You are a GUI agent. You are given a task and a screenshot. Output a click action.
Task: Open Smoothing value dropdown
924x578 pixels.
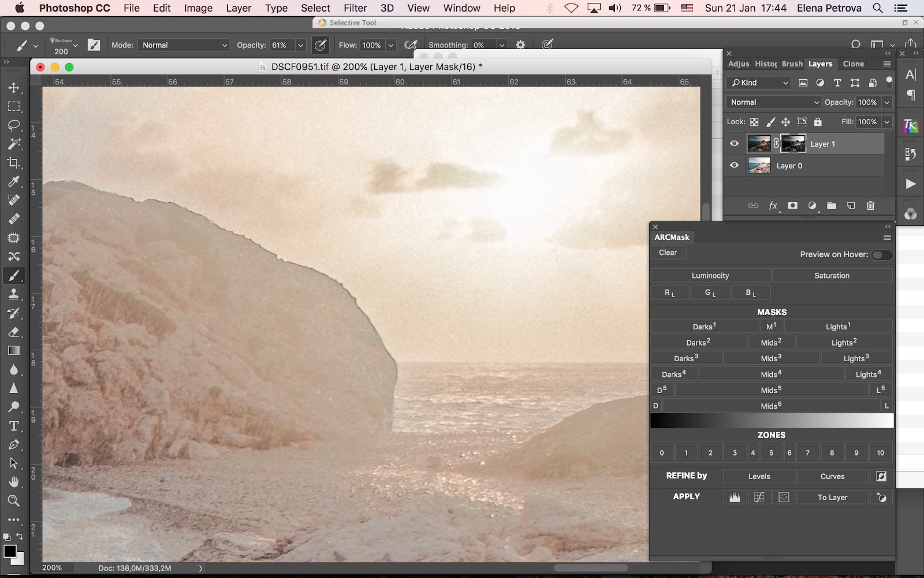502,45
